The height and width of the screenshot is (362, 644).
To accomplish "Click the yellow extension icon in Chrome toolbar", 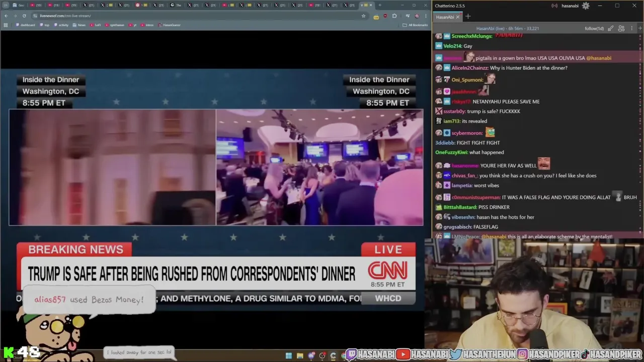I will click(x=376, y=16).
